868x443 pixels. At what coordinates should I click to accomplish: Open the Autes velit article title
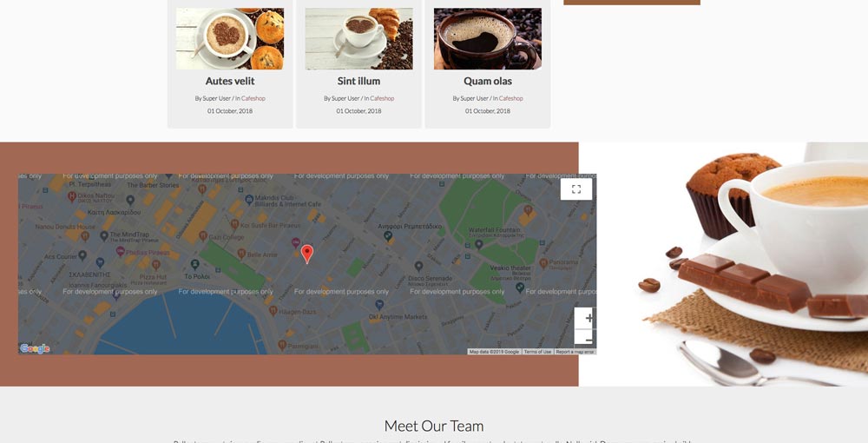(x=230, y=81)
